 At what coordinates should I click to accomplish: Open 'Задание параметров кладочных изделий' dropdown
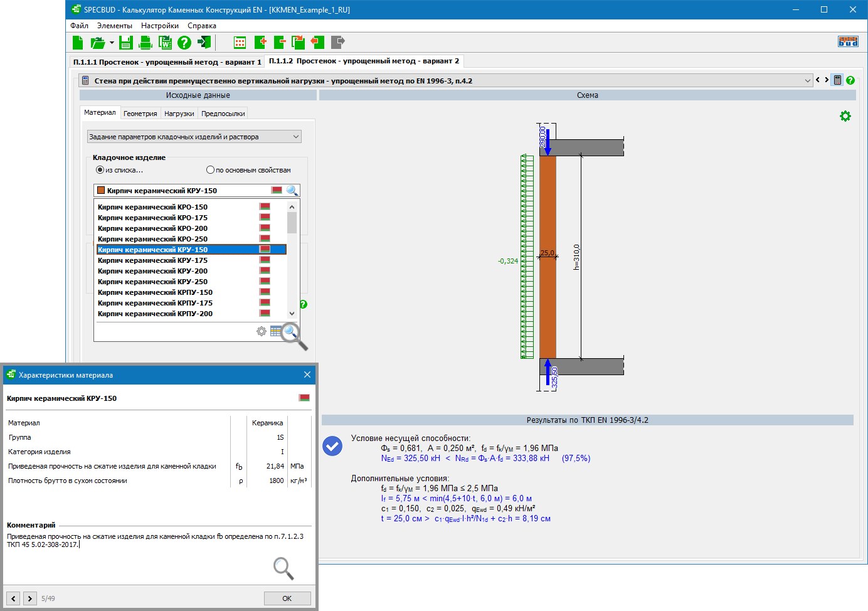194,137
